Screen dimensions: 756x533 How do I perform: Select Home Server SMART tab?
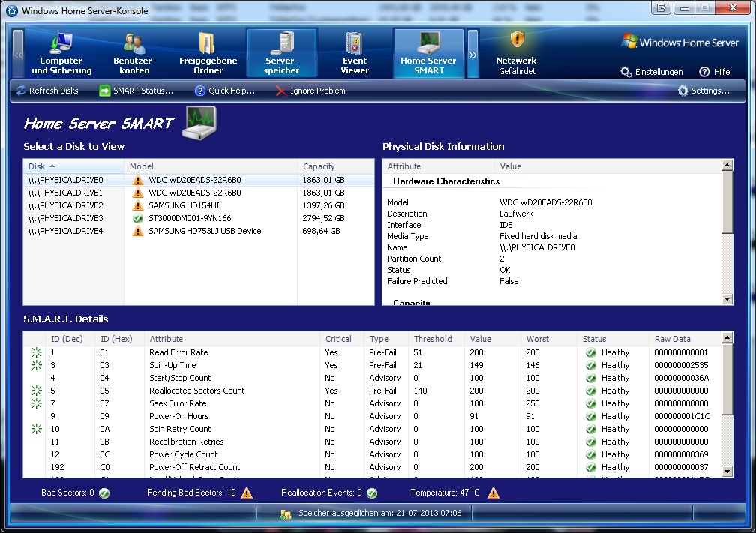429,53
